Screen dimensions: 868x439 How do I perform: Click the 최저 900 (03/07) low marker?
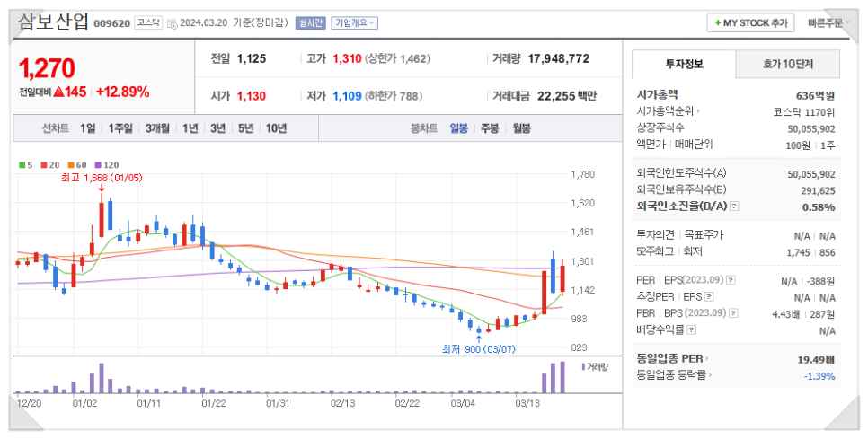pyautogui.click(x=478, y=349)
